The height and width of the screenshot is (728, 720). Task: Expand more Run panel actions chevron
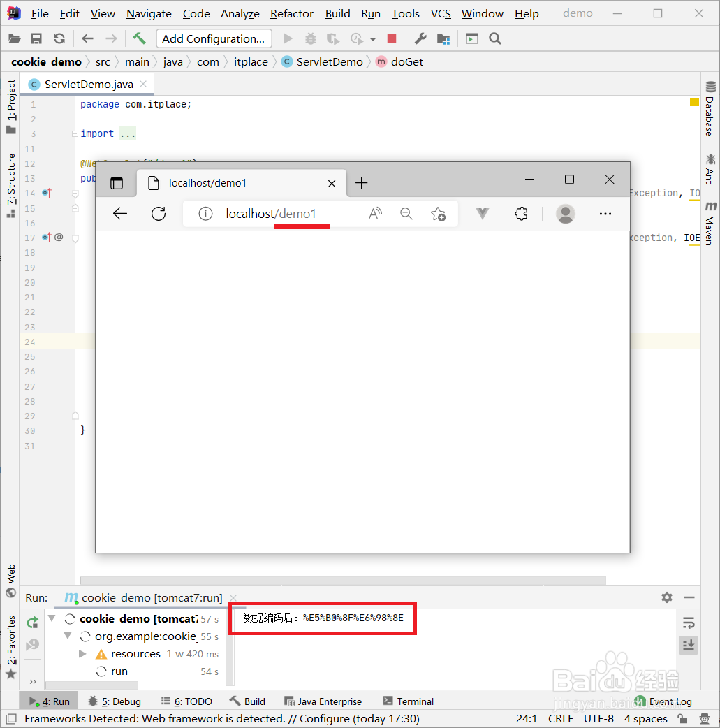click(33, 682)
